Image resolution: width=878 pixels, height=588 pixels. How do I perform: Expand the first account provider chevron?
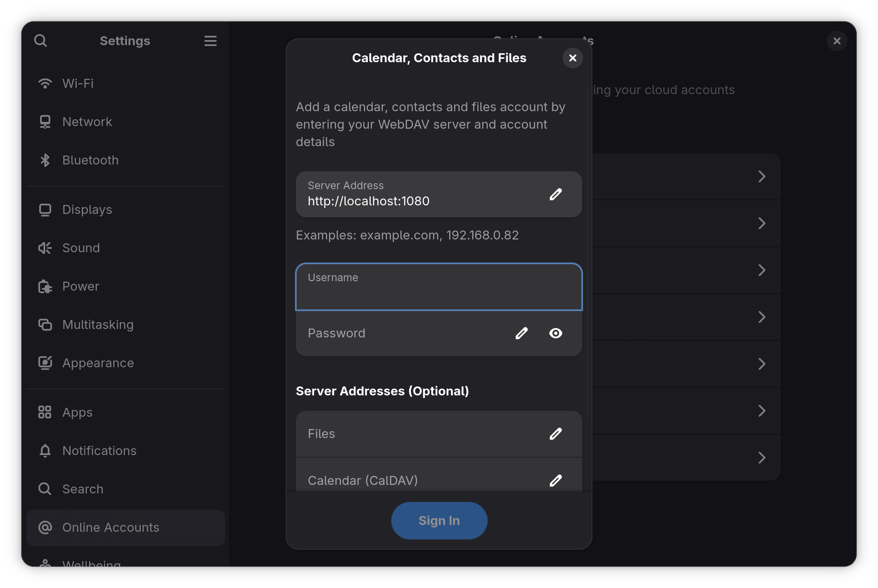762,176
